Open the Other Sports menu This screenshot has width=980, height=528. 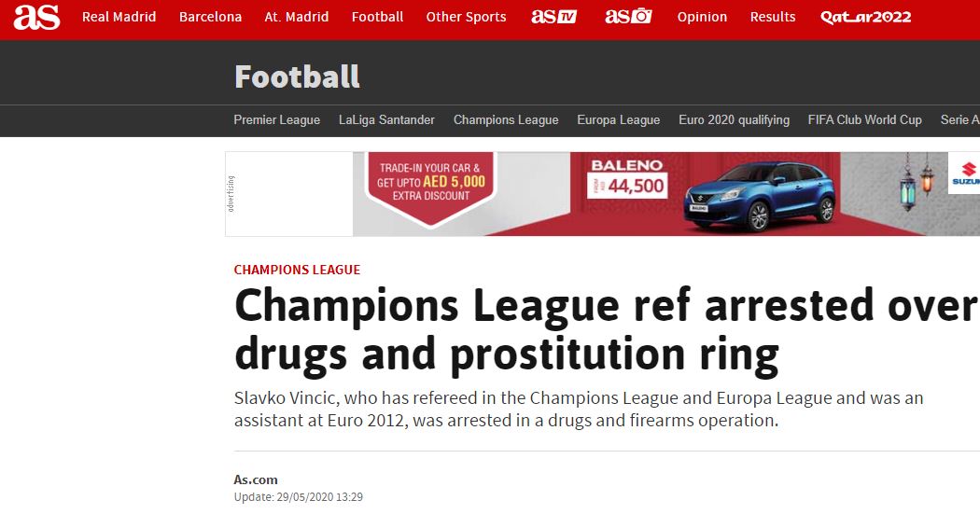[466, 17]
